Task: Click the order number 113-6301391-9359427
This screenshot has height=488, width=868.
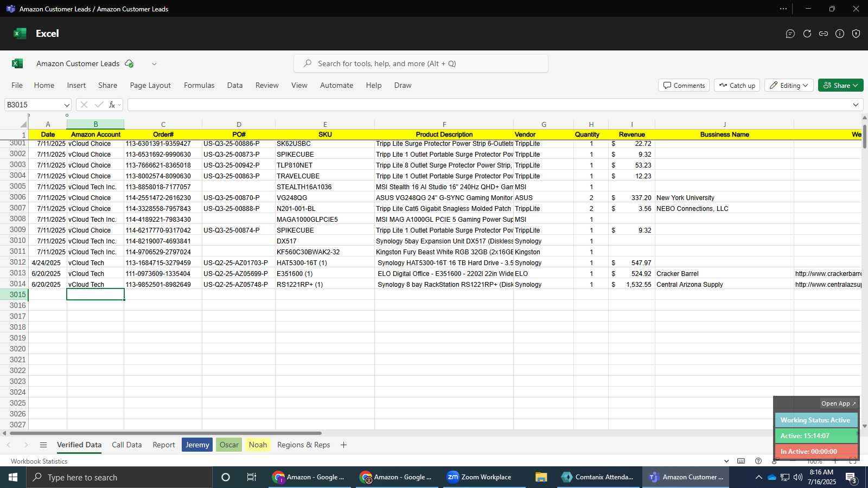Action: [163, 144]
